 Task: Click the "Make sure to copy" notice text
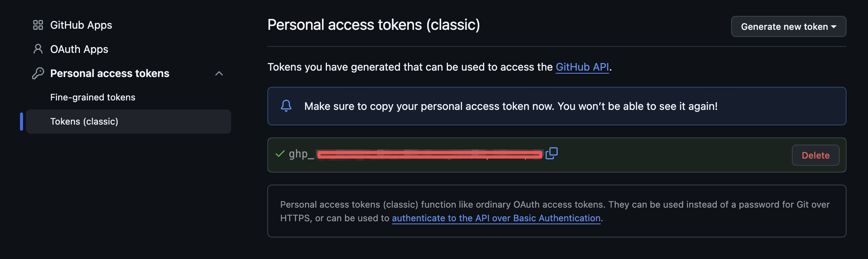[511, 106]
